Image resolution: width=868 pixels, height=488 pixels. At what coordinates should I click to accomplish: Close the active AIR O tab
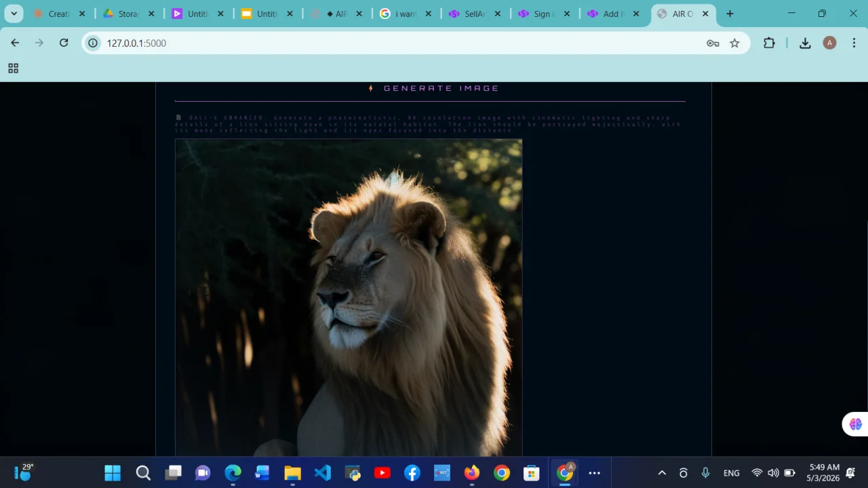pos(705,14)
